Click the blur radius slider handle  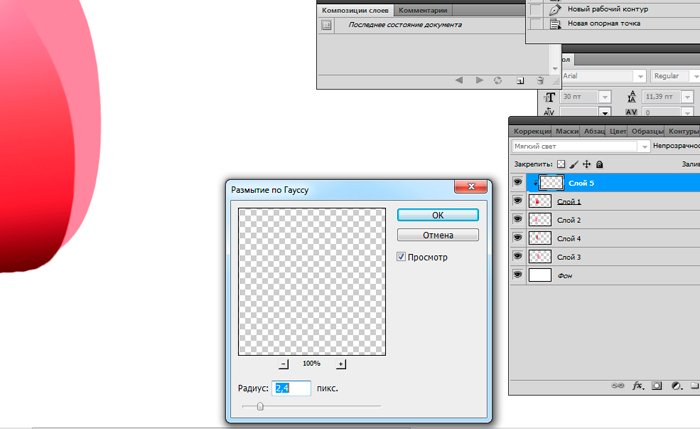pyautogui.click(x=260, y=406)
